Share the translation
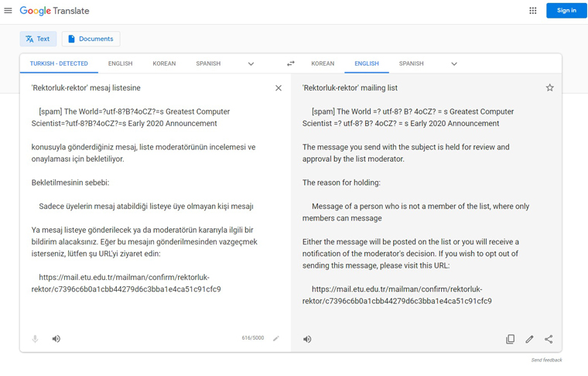The image size is (588, 376). (x=549, y=340)
